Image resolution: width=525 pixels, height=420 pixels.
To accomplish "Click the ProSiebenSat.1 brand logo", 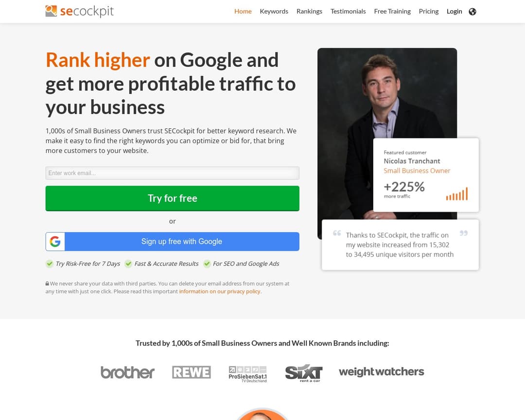I will 248,374.
